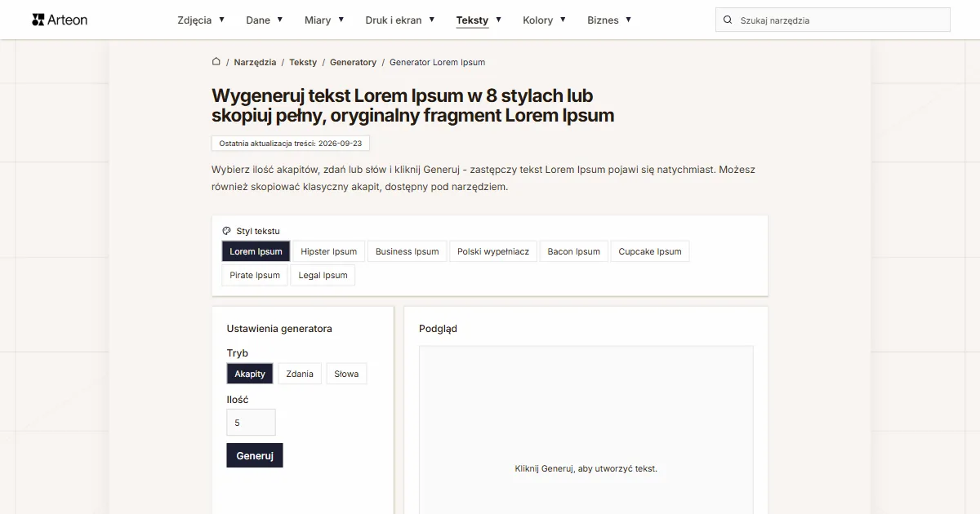The image size is (980, 514).
Task: Expand the Miary menu arrow
Action: (341, 20)
